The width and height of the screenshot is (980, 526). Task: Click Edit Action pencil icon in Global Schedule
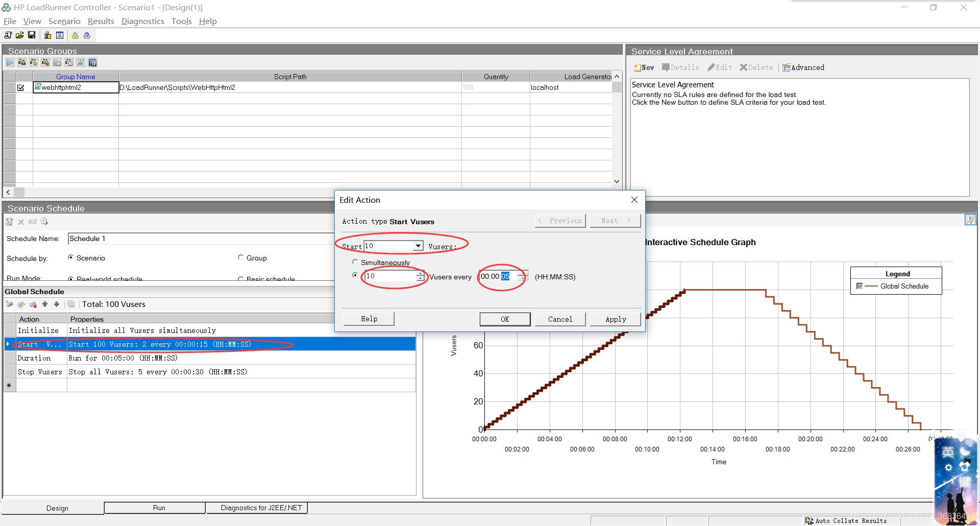tap(21, 304)
